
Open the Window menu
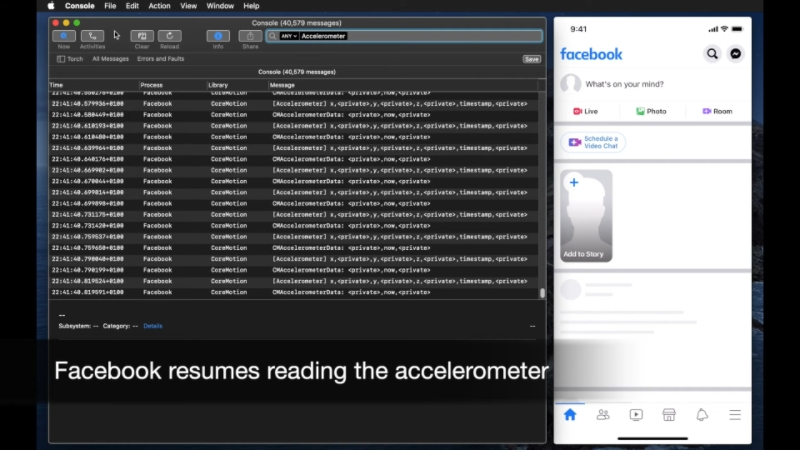coord(220,6)
